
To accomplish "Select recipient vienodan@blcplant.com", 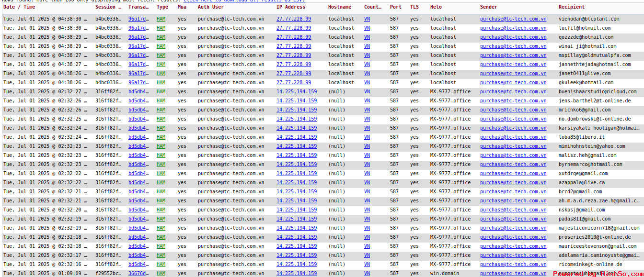I will coord(589,19).
